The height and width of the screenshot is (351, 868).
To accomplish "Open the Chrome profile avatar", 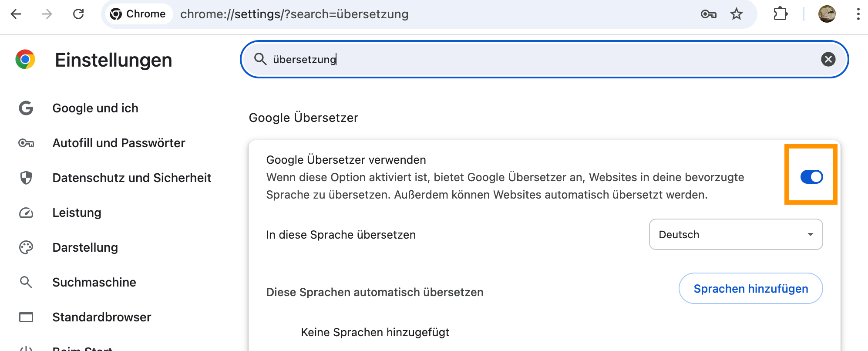I will coord(827,14).
